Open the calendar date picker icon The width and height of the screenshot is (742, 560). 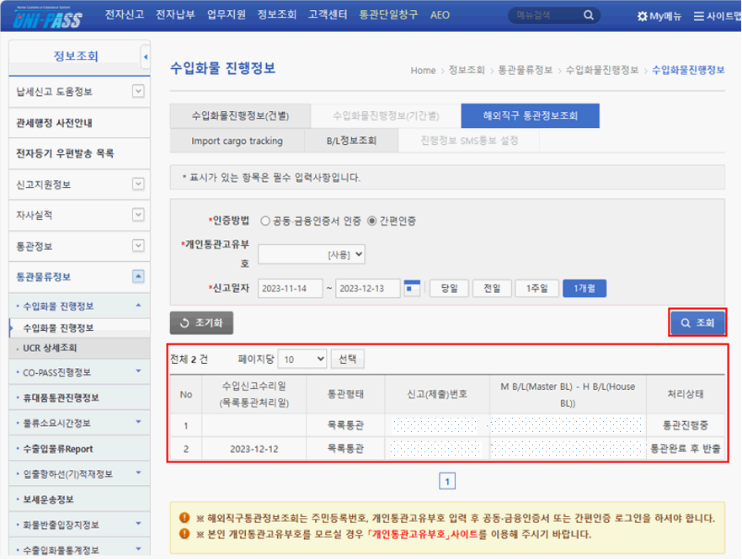412,288
